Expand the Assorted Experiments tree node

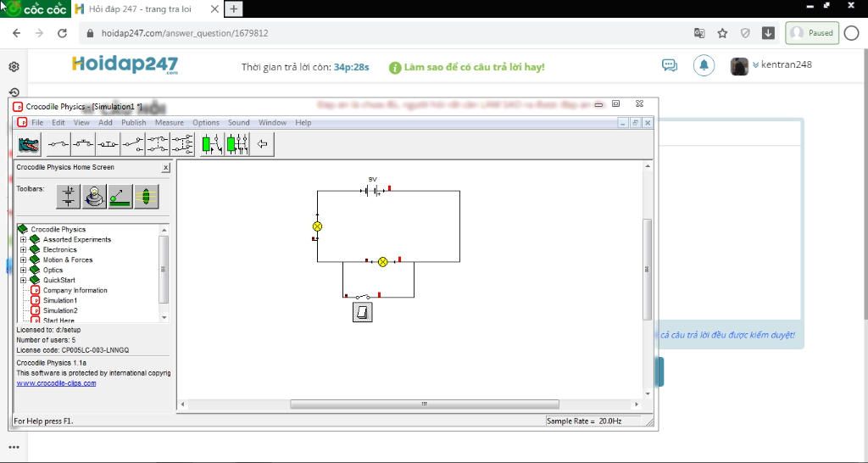pos(23,240)
